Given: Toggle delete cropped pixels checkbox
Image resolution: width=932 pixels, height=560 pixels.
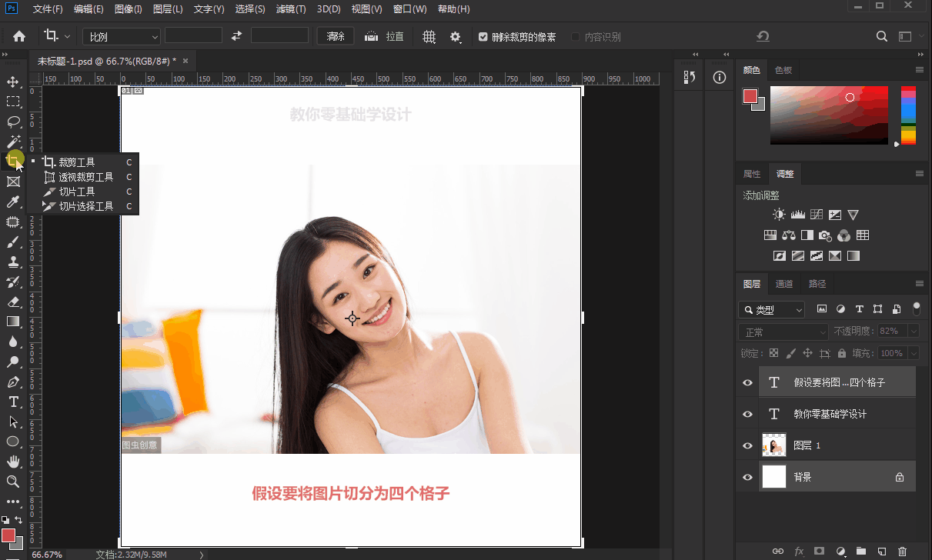Looking at the screenshot, I should click(483, 37).
